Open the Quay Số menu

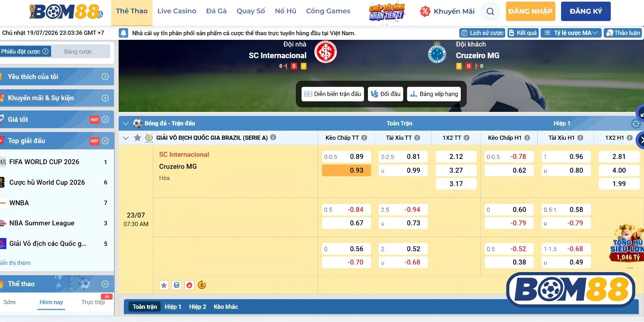point(251,11)
